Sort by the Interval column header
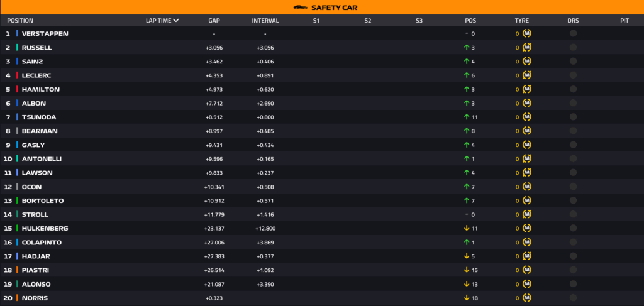This screenshot has height=306, width=644. (265, 21)
